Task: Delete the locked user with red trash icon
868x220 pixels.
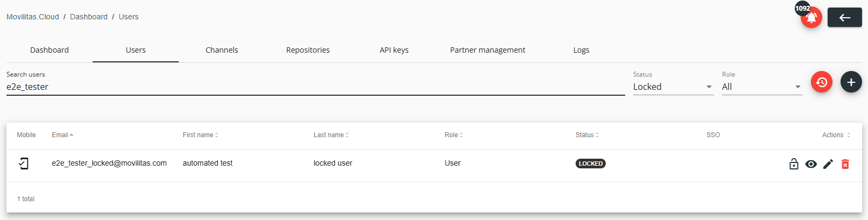Action: pos(845,164)
